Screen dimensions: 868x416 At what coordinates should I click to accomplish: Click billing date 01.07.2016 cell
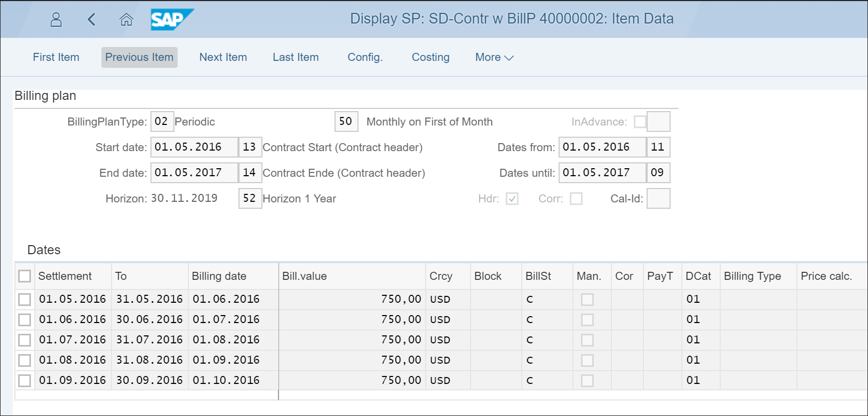(x=234, y=320)
